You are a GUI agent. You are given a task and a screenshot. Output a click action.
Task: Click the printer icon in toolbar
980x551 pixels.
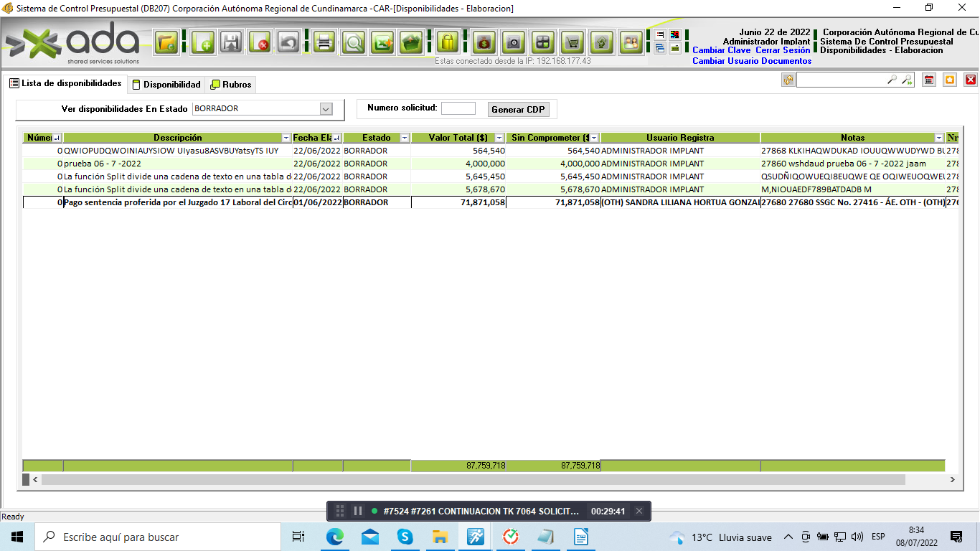click(324, 42)
